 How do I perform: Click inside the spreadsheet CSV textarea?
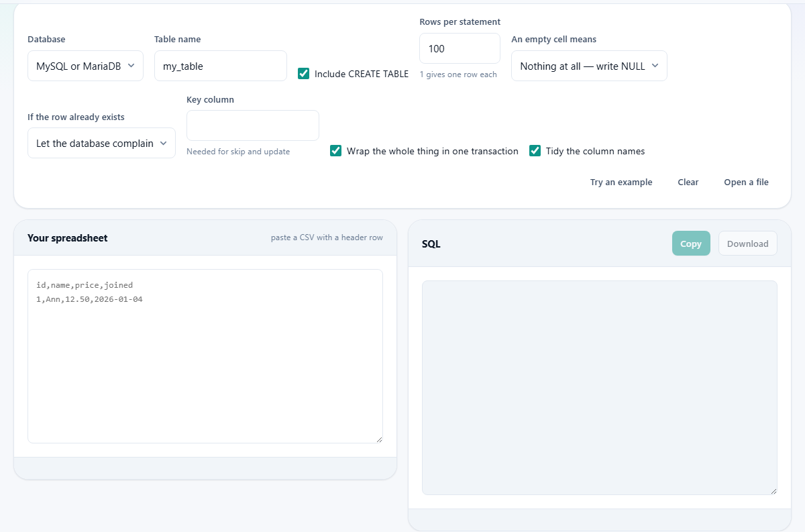(205, 356)
